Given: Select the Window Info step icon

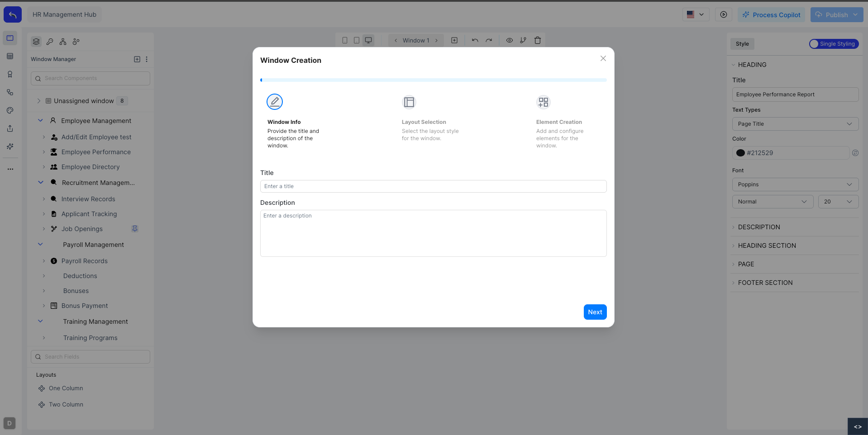Looking at the screenshot, I should point(275,102).
